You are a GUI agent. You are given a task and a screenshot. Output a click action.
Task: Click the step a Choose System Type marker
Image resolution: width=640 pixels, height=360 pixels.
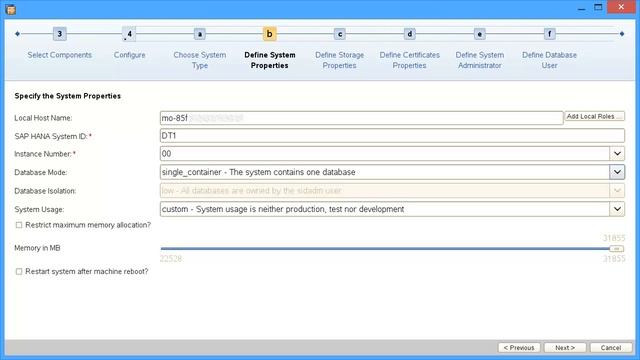[x=200, y=34]
